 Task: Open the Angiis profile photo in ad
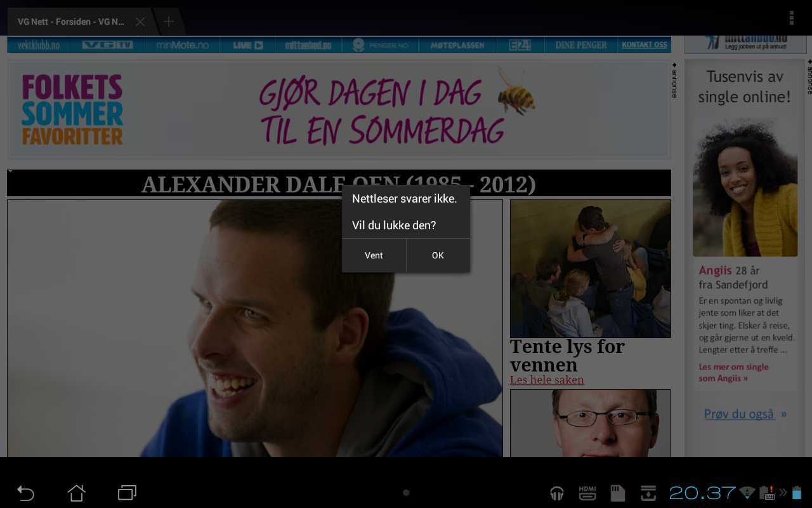[745, 187]
